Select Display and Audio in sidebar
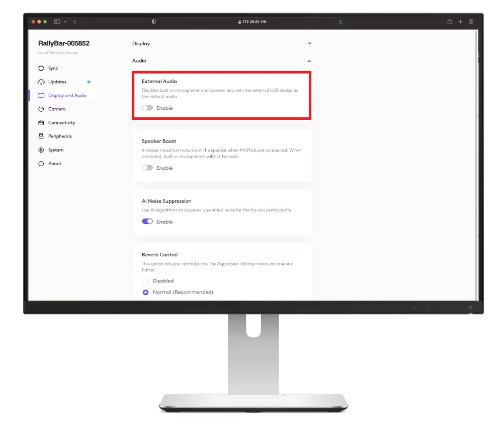504x427 pixels. click(67, 96)
